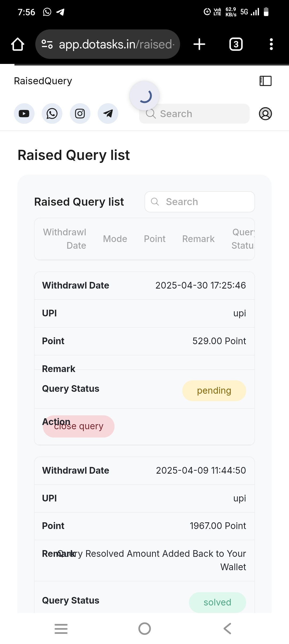The width and height of the screenshot is (289, 644).
Task: Show the open tabs switcher
Action: tap(236, 44)
